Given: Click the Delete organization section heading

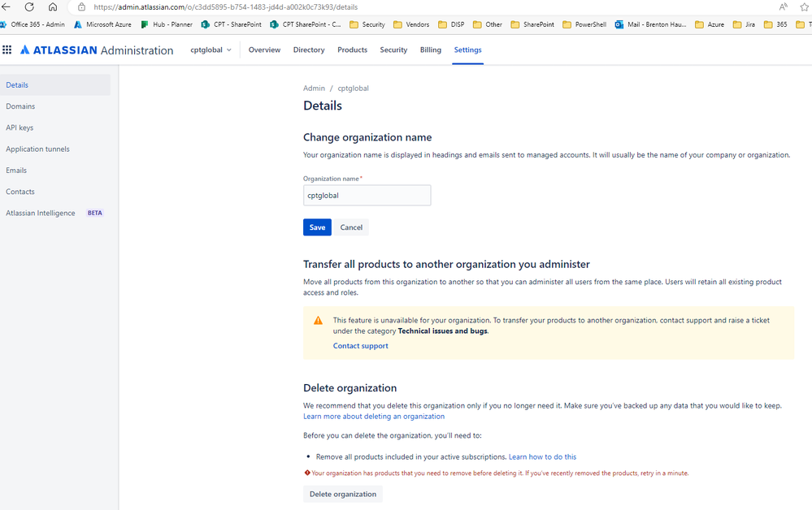Looking at the screenshot, I should click(x=350, y=388).
